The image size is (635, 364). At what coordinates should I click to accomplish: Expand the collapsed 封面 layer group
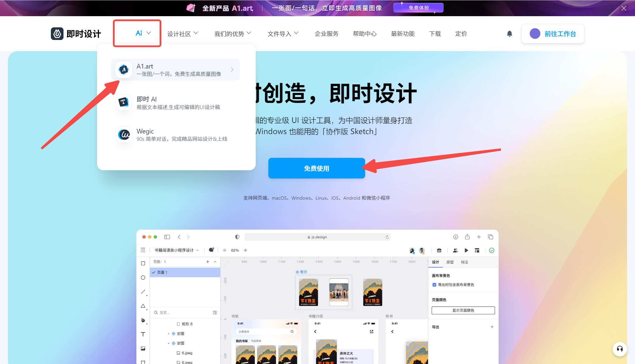[x=169, y=334]
